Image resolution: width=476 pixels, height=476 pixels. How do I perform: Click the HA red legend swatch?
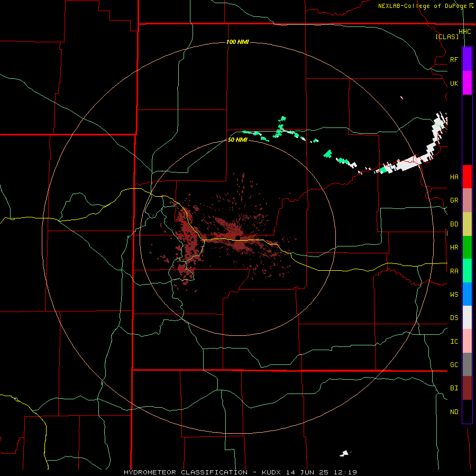(x=467, y=177)
